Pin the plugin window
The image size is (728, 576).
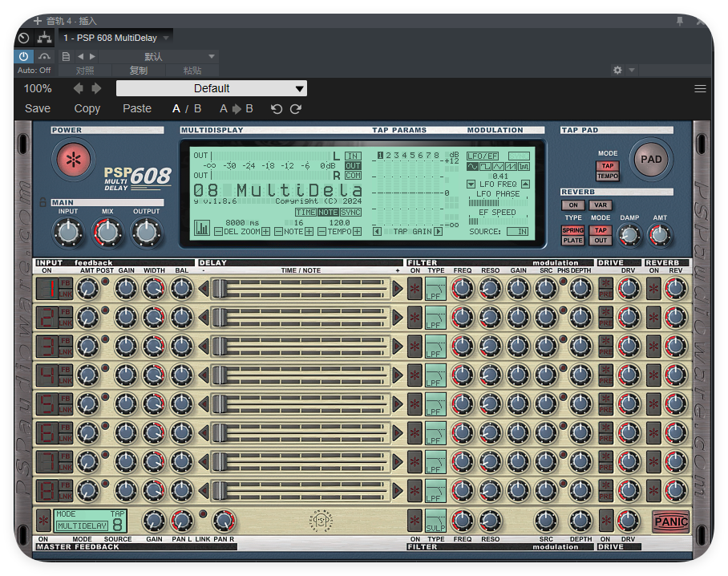click(680, 21)
